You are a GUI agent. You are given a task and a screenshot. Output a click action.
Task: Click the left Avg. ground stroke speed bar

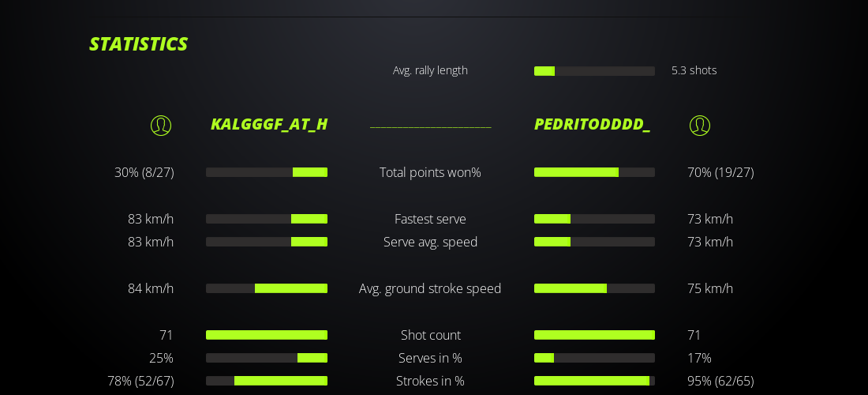coord(267,288)
